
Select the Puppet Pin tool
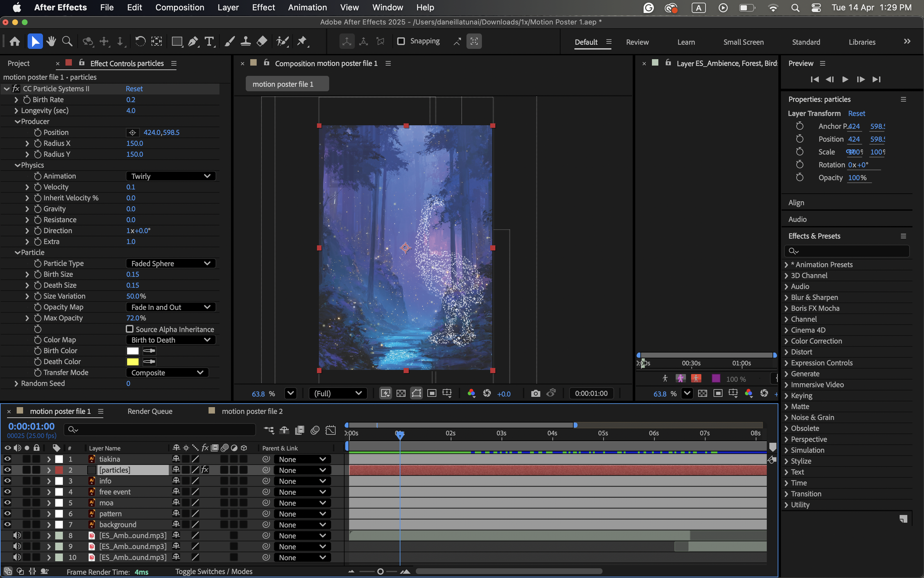pos(302,41)
